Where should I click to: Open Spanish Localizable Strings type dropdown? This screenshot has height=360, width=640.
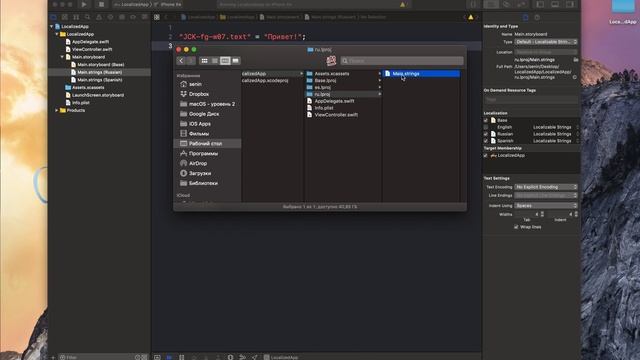[x=556, y=141]
